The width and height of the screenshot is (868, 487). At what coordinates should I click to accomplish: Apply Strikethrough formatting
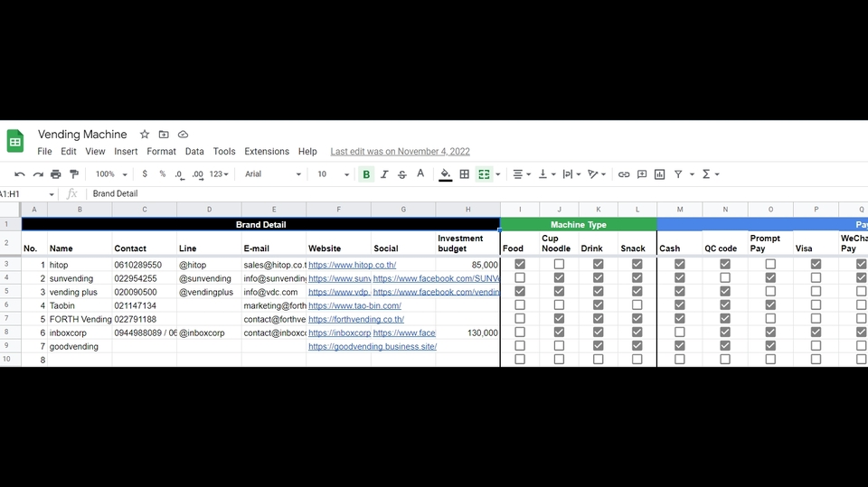402,174
